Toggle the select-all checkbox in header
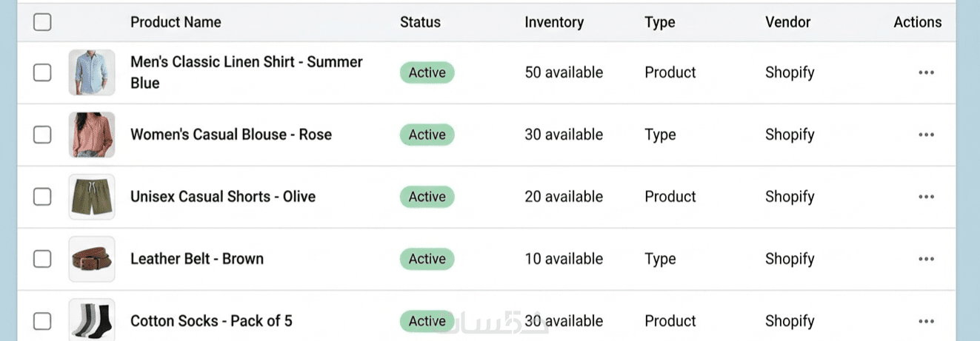Image resolution: width=980 pixels, height=341 pixels. click(x=42, y=22)
